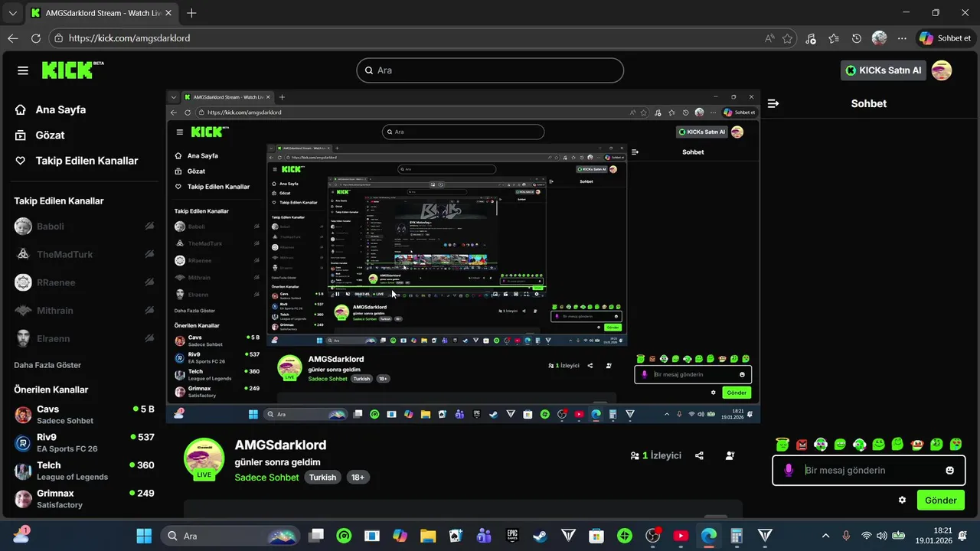980x551 pixels.
Task: Click the 18+ tag
Action: [358, 477]
